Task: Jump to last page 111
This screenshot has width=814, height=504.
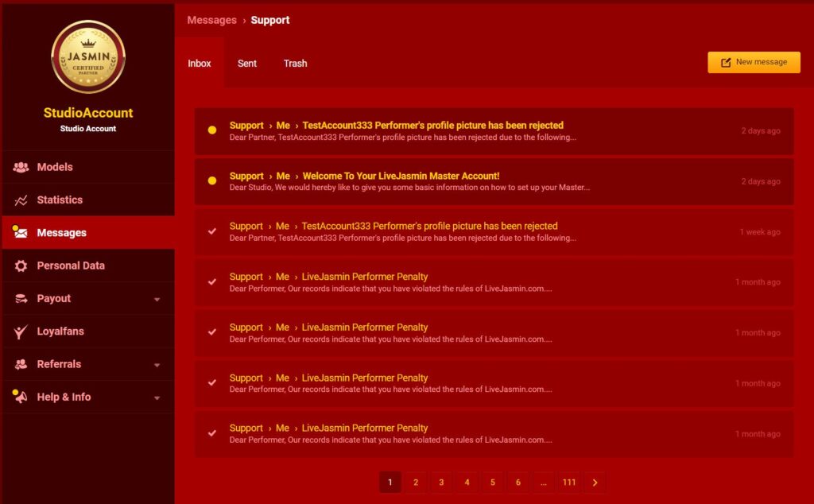Action: tap(569, 483)
